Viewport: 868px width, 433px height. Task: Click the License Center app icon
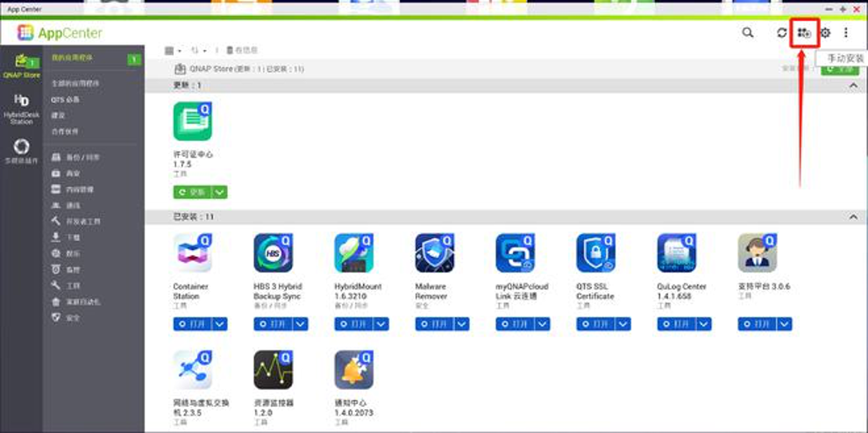(192, 121)
